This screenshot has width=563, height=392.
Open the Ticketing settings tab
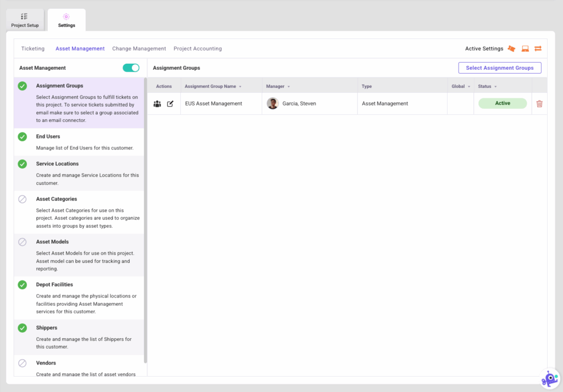point(33,49)
